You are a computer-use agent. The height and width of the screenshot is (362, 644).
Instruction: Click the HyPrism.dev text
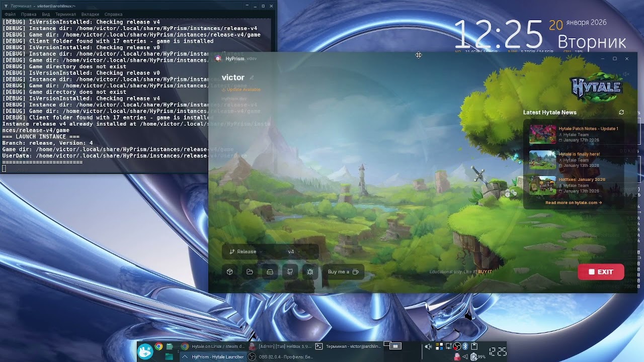(234, 99)
